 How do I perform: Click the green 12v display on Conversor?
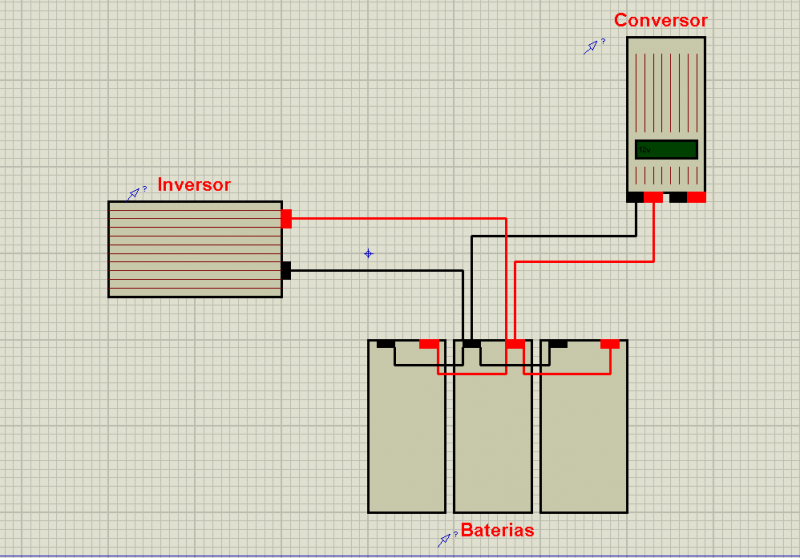click(666, 149)
